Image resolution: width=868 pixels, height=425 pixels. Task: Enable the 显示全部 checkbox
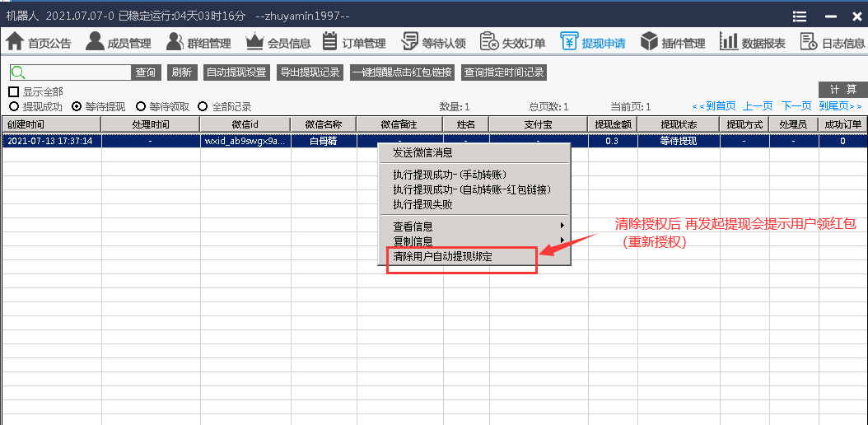tap(14, 92)
